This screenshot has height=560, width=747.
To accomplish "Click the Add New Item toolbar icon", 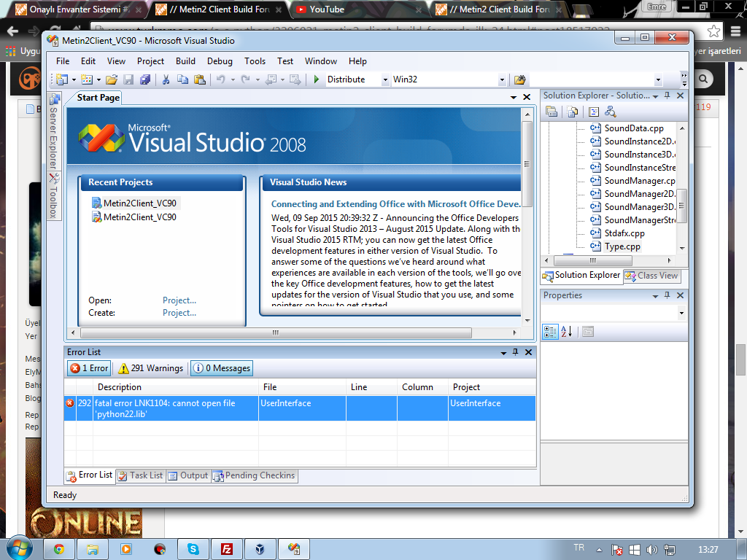I will point(87,79).
